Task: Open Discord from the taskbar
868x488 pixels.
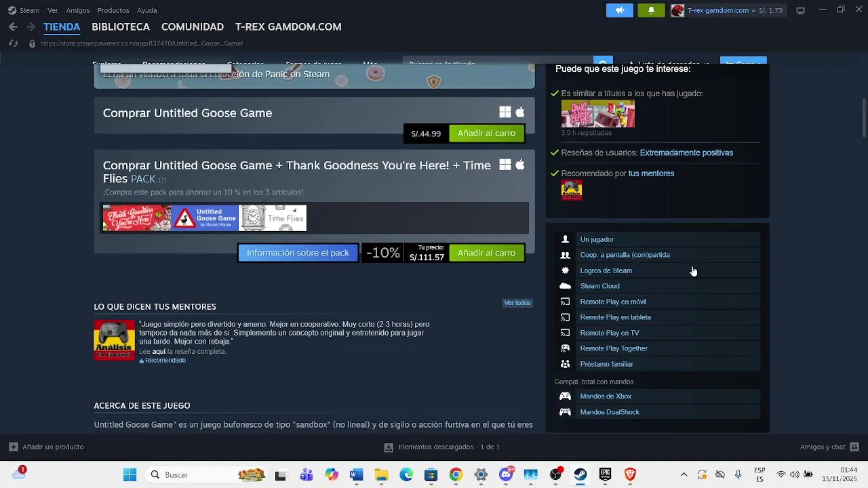Action: tap(506, 475)
